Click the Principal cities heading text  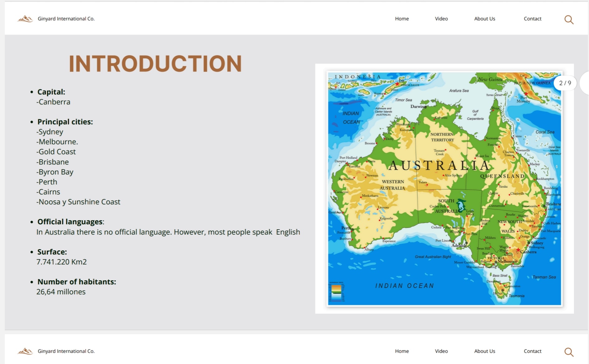click(65, 122)
